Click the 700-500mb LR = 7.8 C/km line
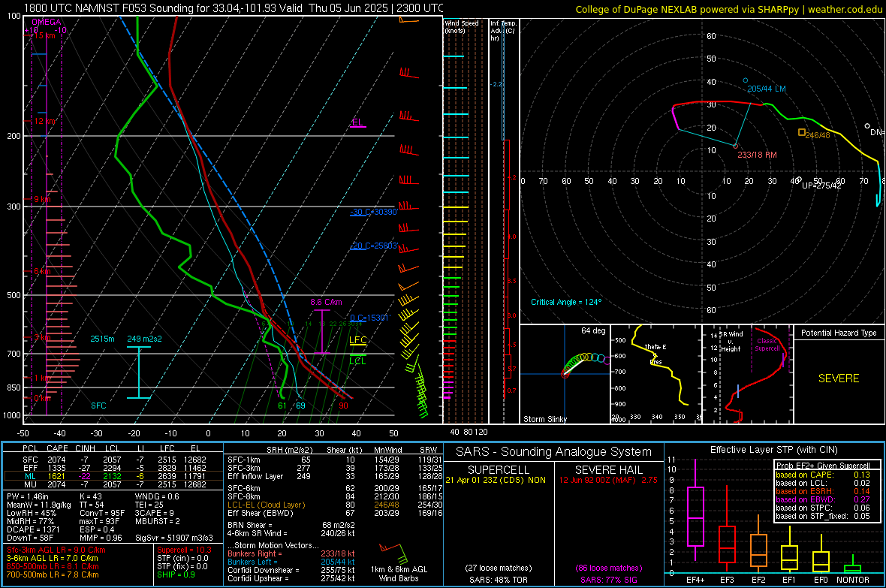Viewport: 886px width, 588px height. tap(53, 574)
